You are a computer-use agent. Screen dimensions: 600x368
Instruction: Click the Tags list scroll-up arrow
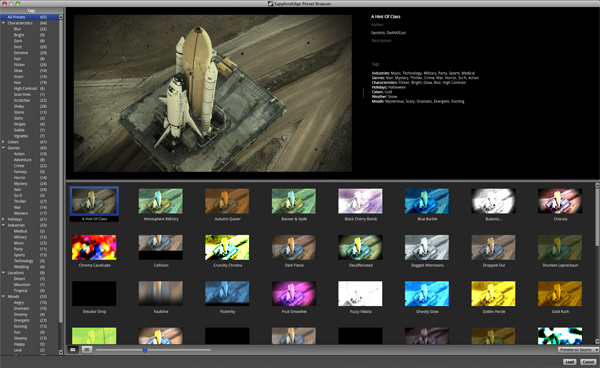61,17
